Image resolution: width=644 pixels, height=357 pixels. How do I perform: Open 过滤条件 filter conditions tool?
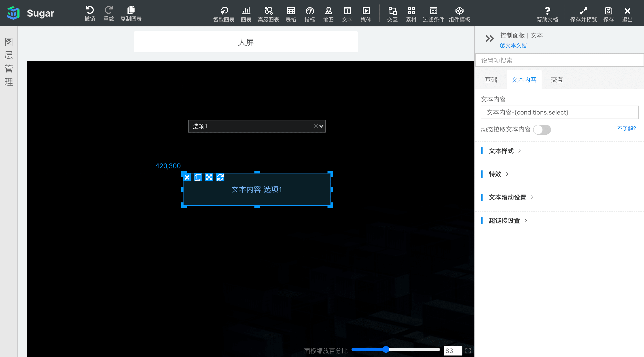[433, 14]
